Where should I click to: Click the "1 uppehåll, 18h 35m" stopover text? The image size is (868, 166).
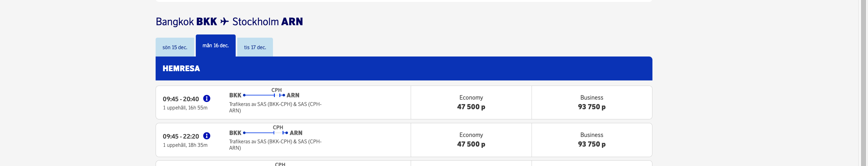pos(185,145)
